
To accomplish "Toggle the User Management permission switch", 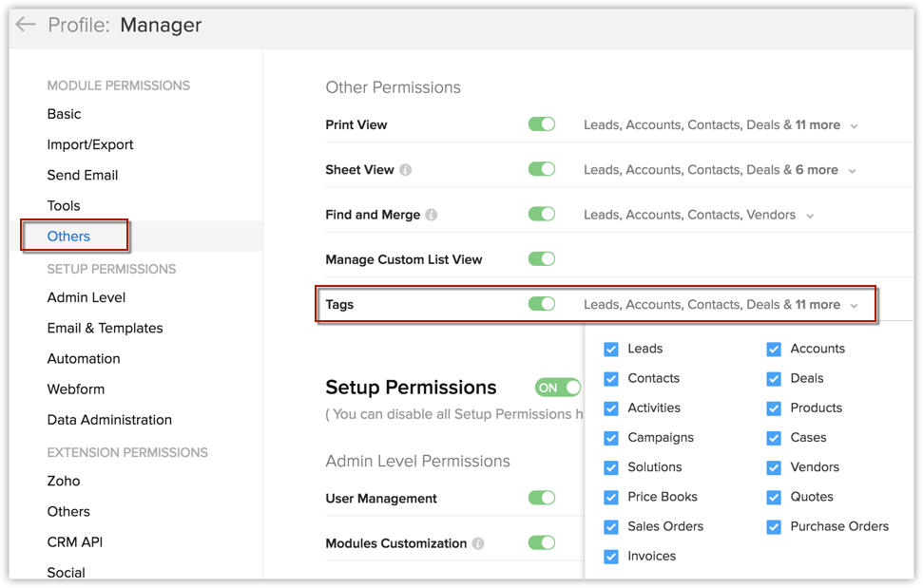I will coord(542,498).
